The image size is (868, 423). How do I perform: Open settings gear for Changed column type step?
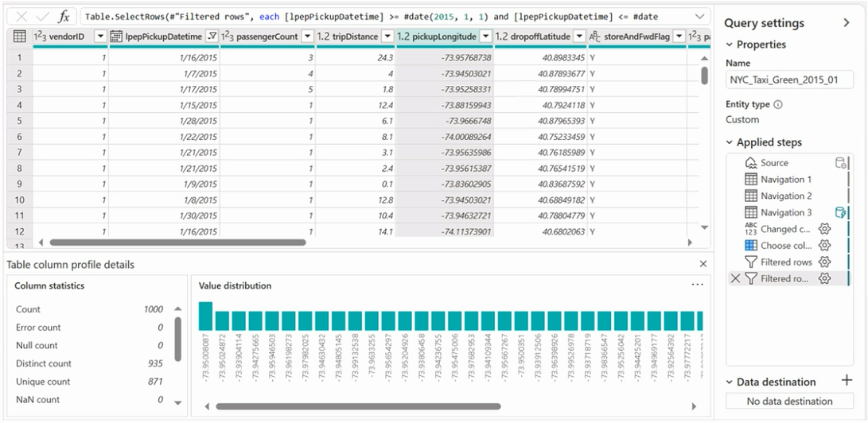(x=825, y=229)
